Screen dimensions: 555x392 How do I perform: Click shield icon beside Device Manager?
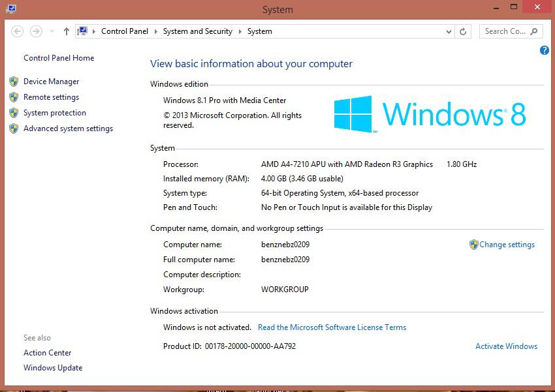pos(14,82)
